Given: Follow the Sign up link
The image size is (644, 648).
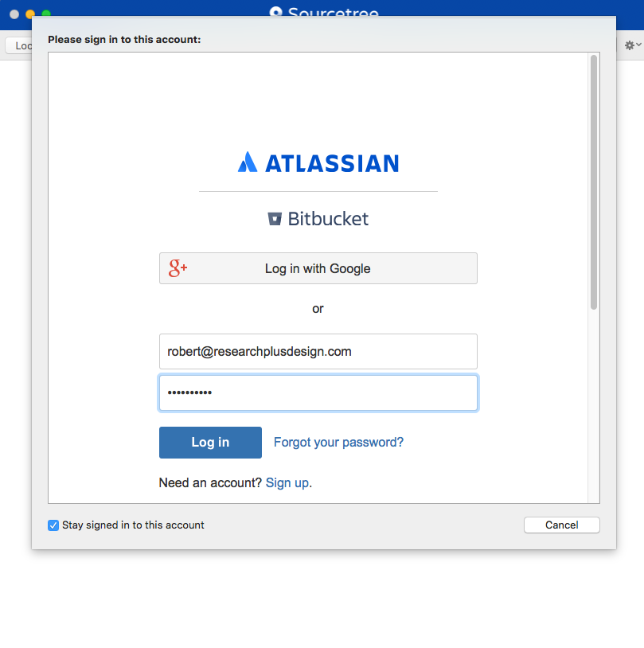Looking at the screenshot, I should (x=287, y=482).
